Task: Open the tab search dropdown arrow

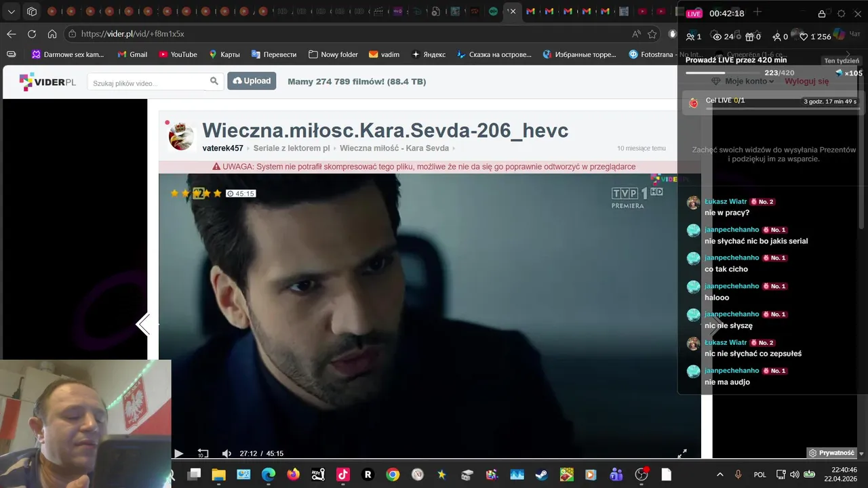Action: click(12, 12)
